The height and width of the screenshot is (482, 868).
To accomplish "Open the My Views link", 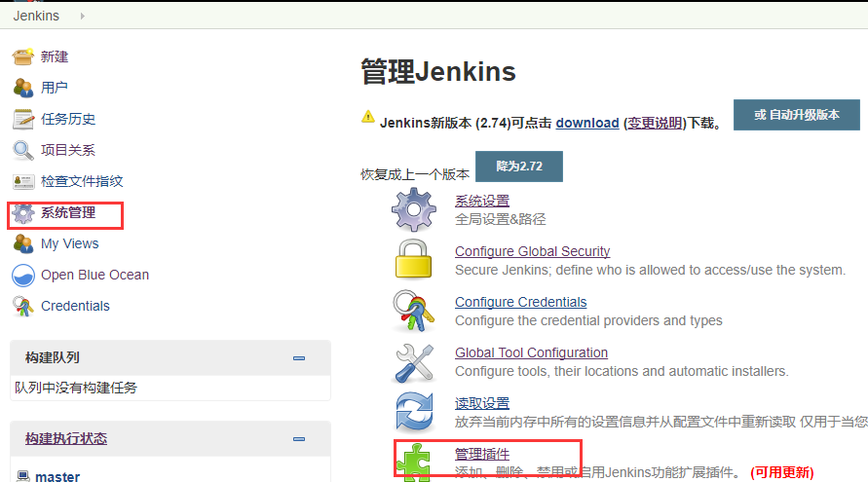I will click(70, 243).
